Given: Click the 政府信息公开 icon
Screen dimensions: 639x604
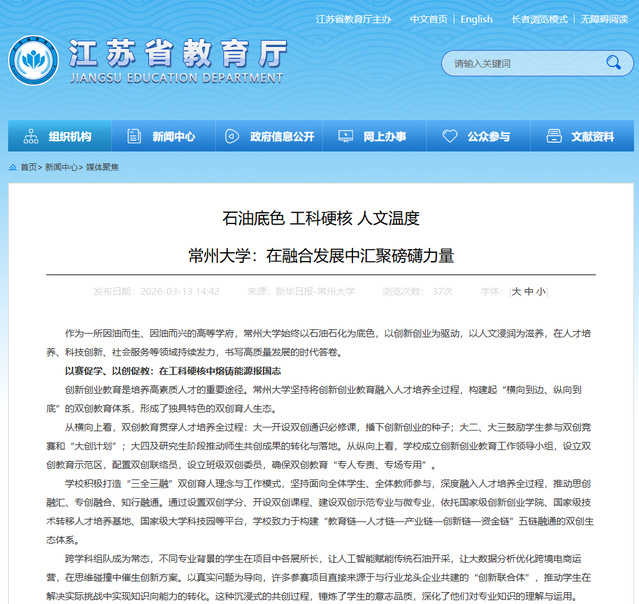Looking at the screenshot, I should click(232, 136).
